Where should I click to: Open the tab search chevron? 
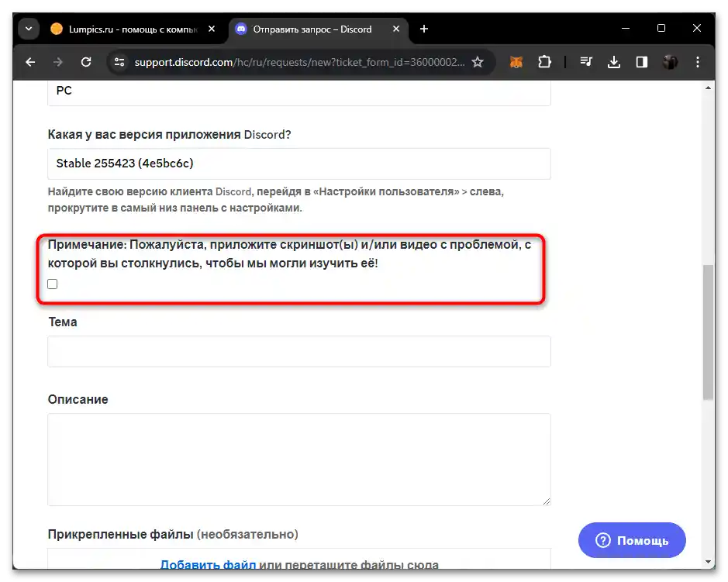[28, 28]
